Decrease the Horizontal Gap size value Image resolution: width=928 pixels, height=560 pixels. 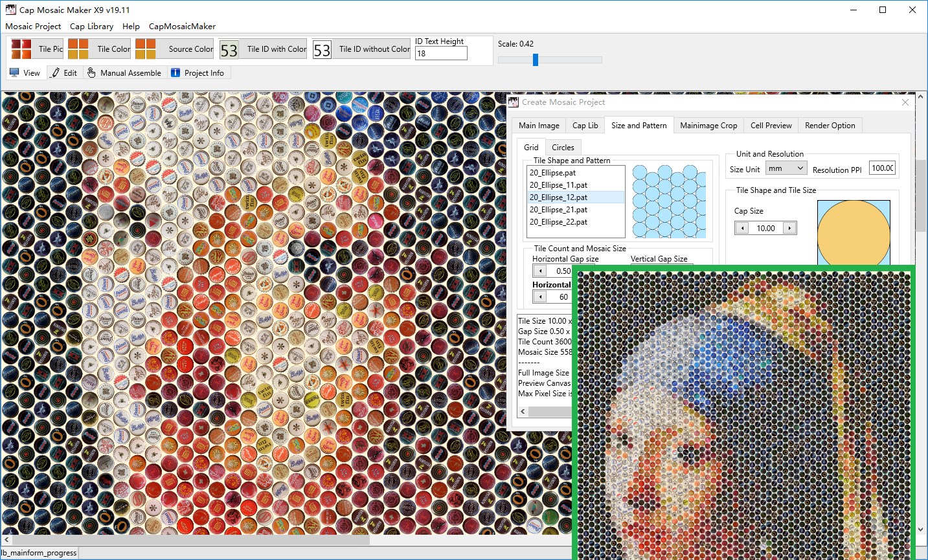click(540, 271)
